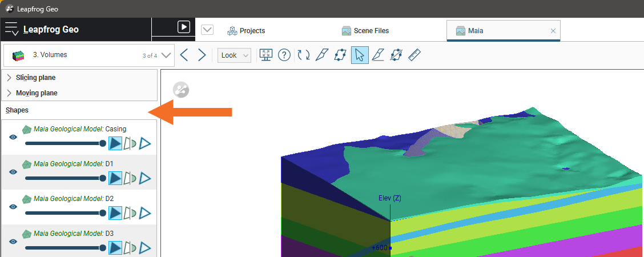Click the D2 opacity slider
Viewport: 644px width, 257px height.
(64, 213)
